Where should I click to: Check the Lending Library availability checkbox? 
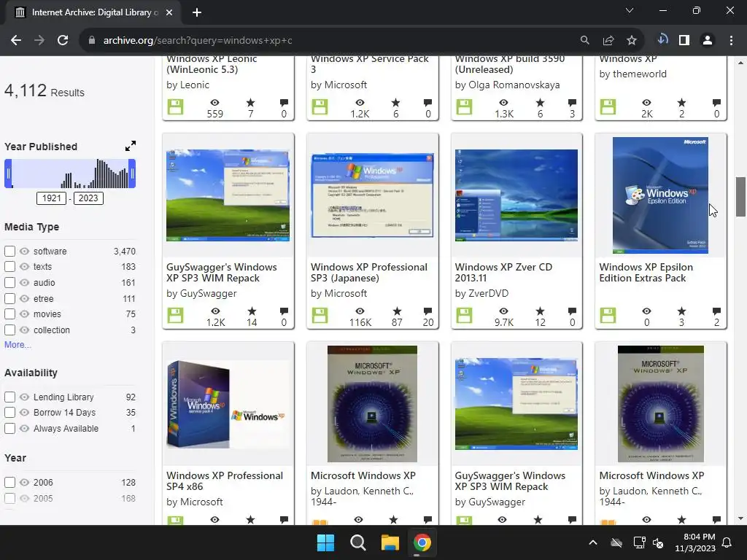tap(9, 397)
